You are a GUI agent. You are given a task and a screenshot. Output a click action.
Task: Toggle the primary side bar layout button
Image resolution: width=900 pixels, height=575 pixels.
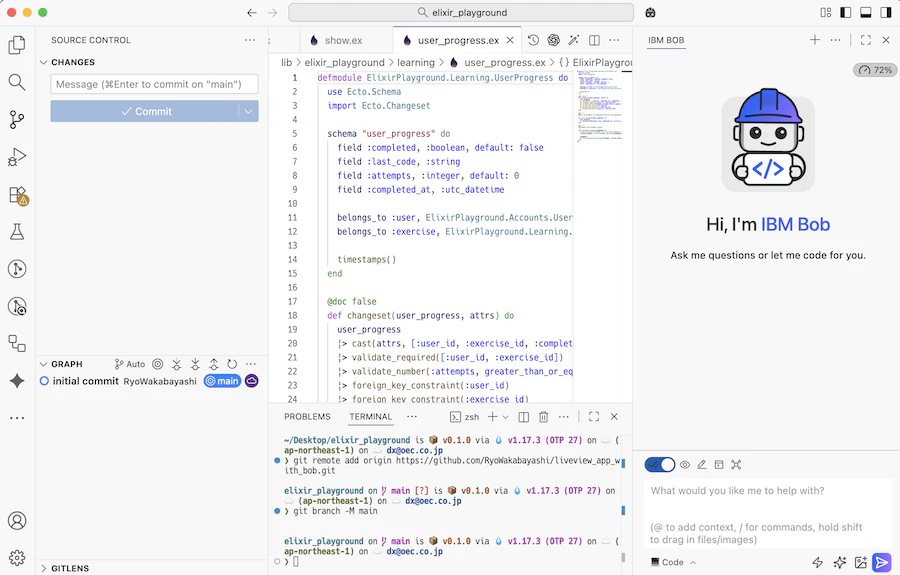[x=845, y=13]
